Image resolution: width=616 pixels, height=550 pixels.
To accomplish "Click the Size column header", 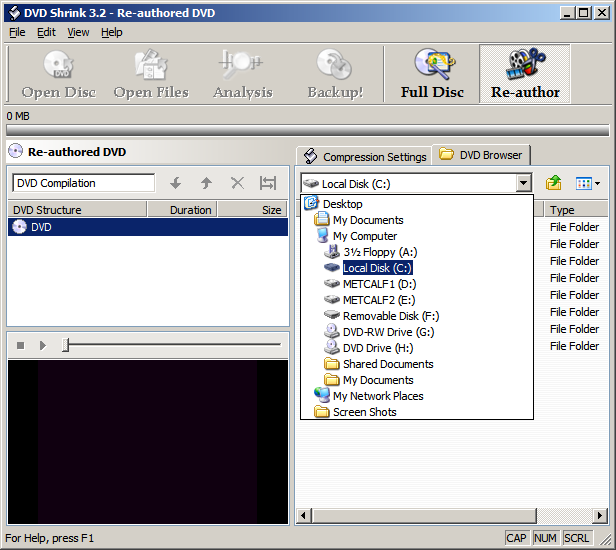I will pyautogui.click(x=252, y=210).
